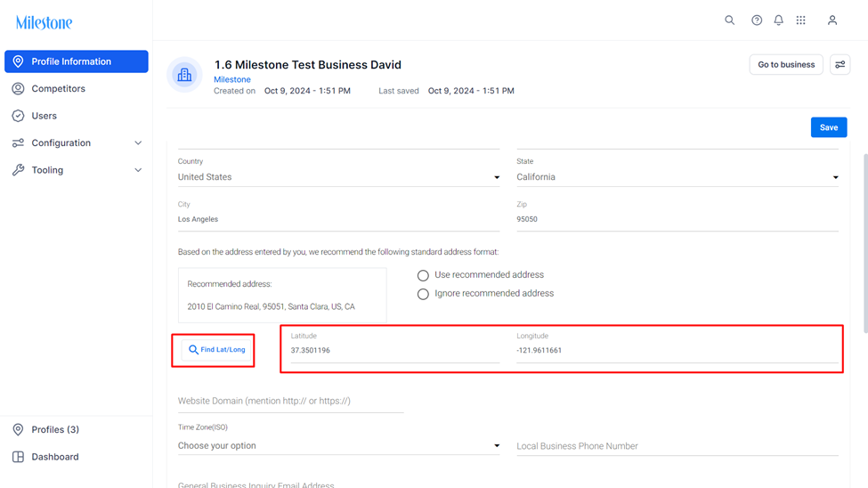Open the Country dropdown showing United States
Screen dimensions: 868x488
pyautogui.click(x=338, y=177)
